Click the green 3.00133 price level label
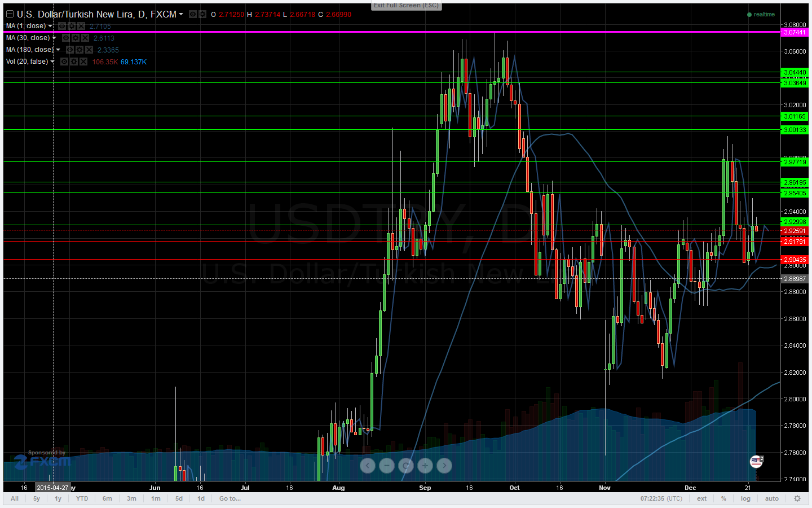This screenshot has width=812, height=508. coord(795,130)
